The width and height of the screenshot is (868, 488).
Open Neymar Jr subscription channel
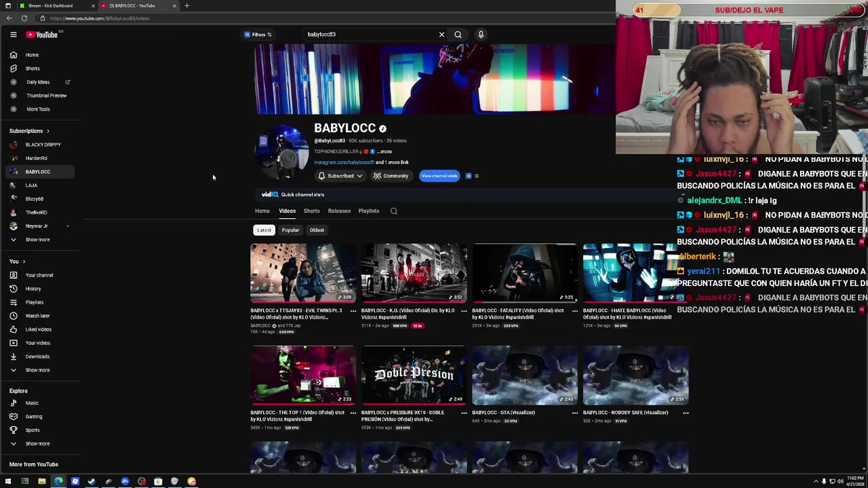pos(41,226)
